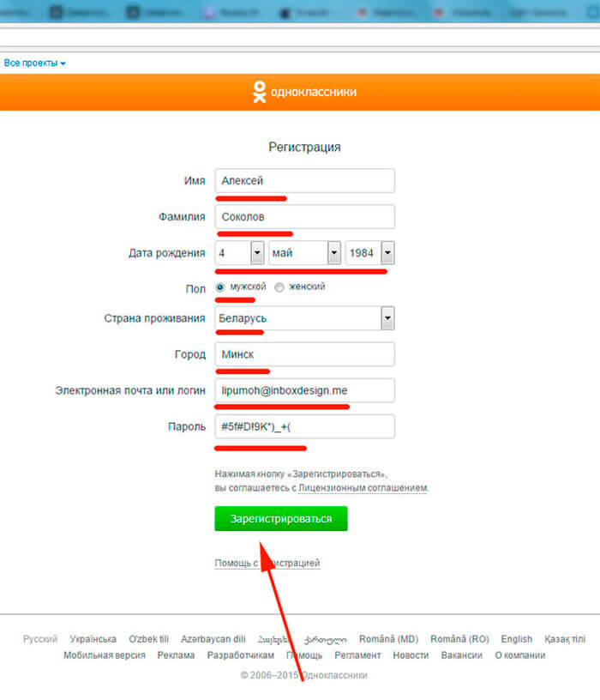Click the одноклассники header title text

pyautogui.click(x=314, y=92)
